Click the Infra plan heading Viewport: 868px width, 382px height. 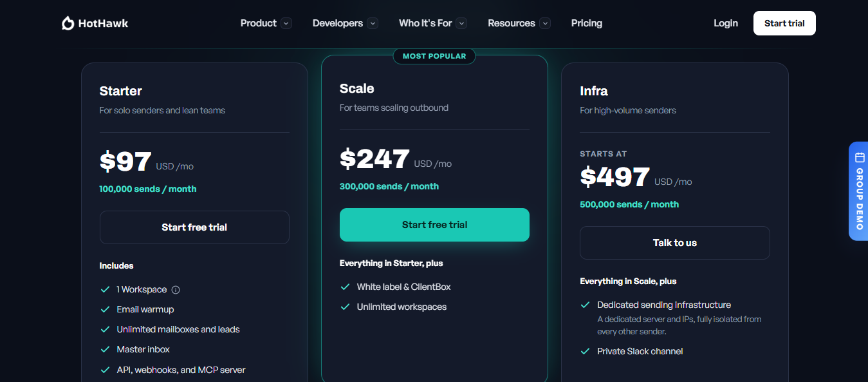click(x=594, y=91)
